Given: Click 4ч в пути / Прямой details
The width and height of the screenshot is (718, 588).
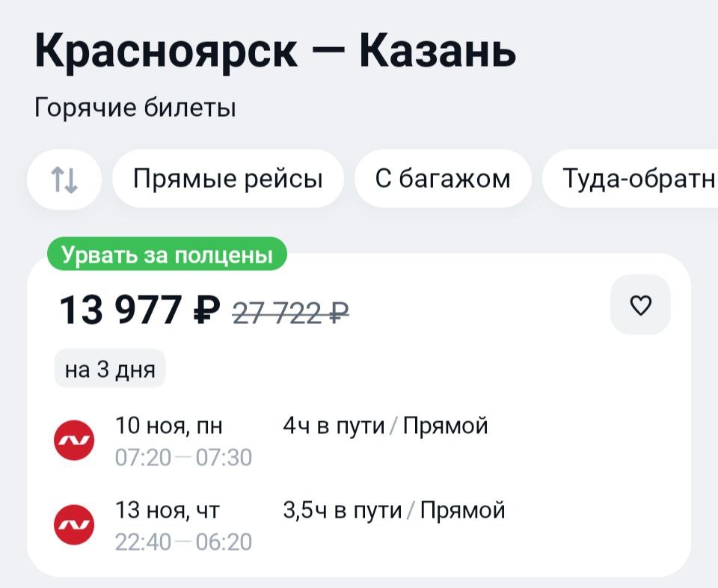Looking at the screenshot, I should click(386, 426).
